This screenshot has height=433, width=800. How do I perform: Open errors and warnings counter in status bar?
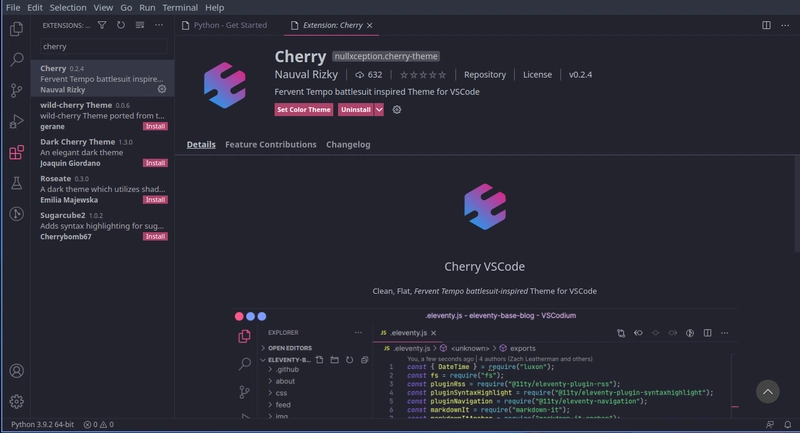click(98, 424)
